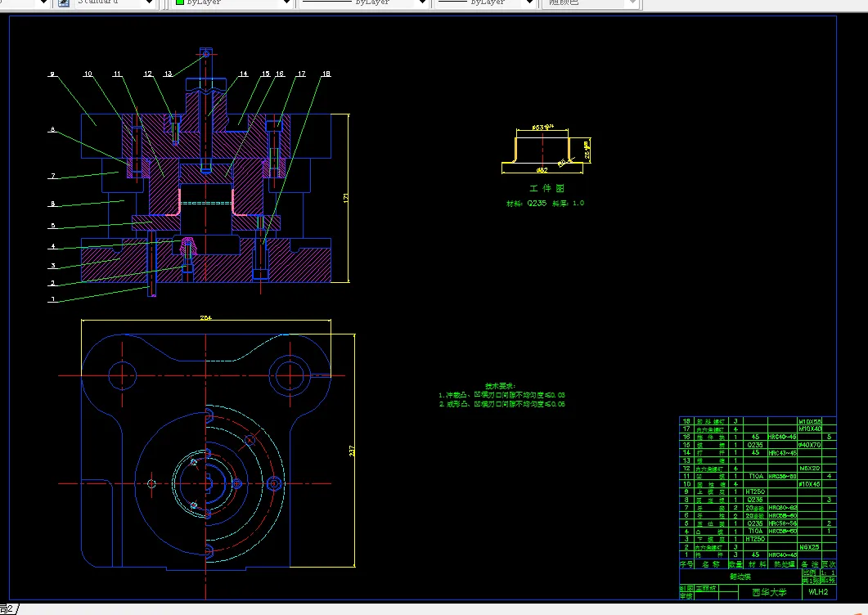This screenshot has width=868, height=615.
Task: Select the φ53 workpiece dimension
Action: 543,128
